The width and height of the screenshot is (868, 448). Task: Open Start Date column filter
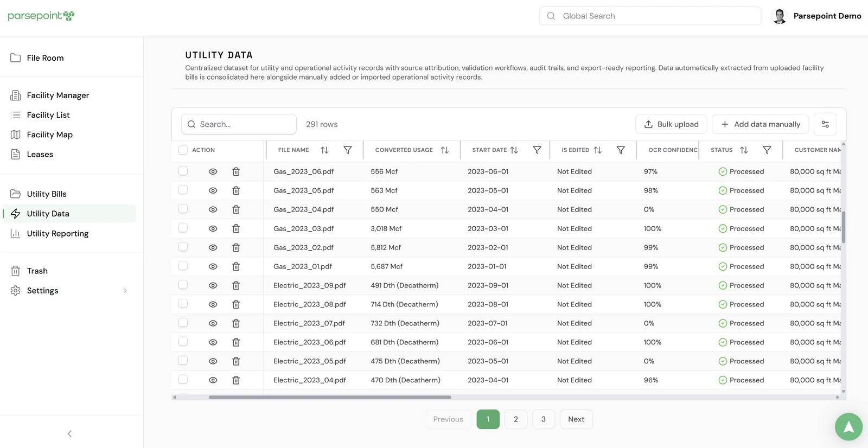pos(537,150)
